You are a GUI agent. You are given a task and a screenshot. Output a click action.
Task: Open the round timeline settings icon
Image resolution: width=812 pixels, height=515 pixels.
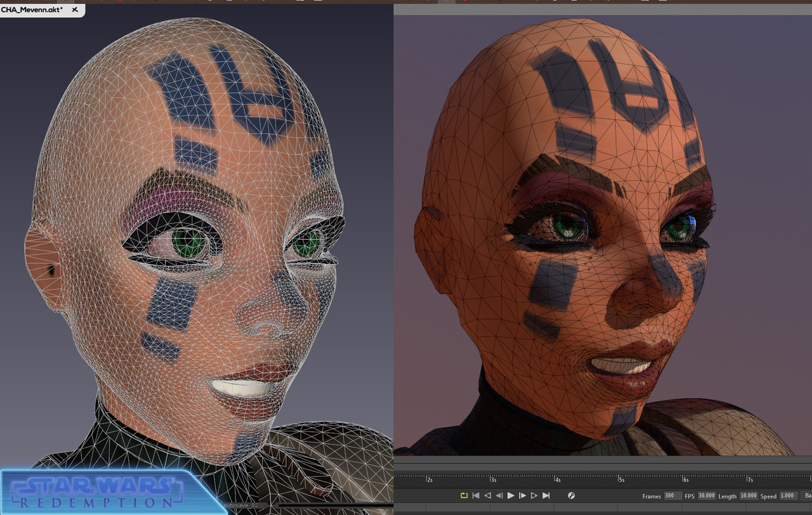(x=571, y=495)
